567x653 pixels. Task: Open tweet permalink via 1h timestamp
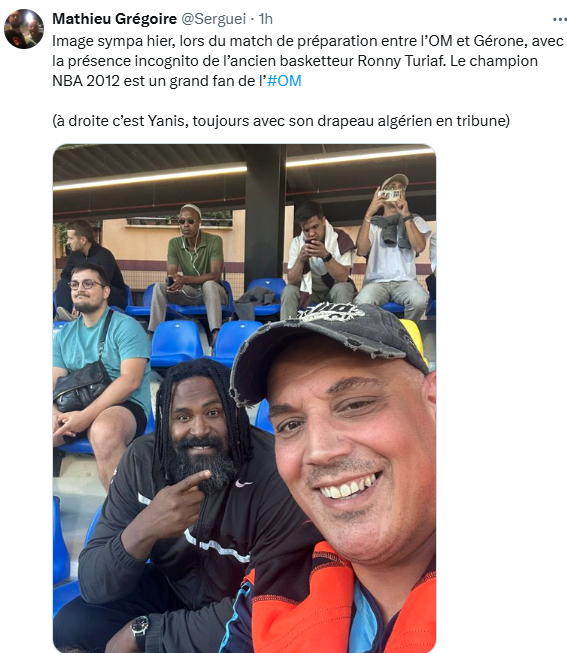tap(265, 19)
